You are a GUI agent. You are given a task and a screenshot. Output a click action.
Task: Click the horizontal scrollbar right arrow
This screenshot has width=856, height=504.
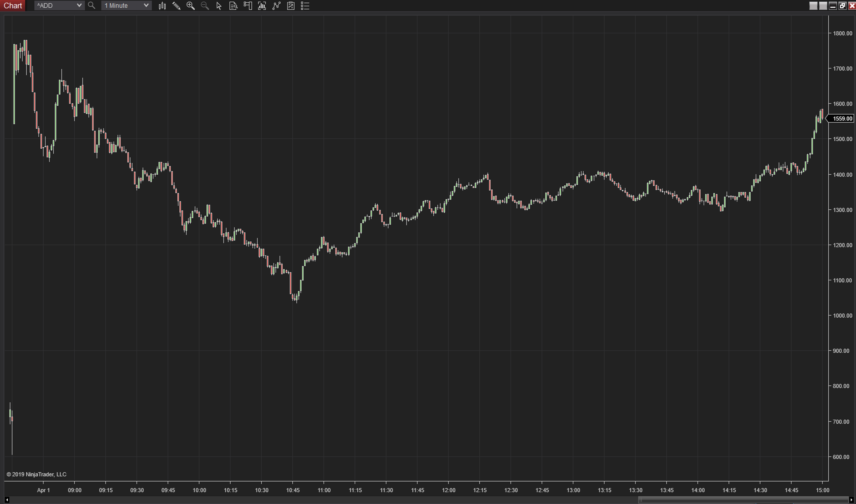[x=851, y=500]
